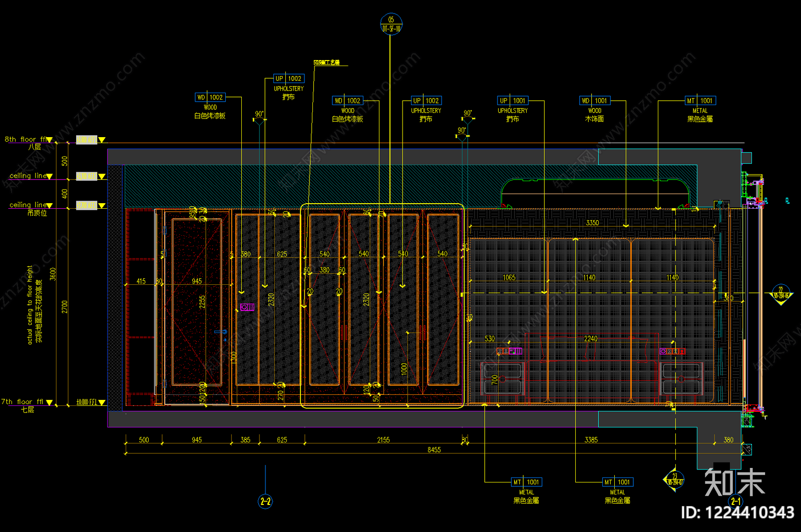Select the 2-1 section marker circle

735,501
